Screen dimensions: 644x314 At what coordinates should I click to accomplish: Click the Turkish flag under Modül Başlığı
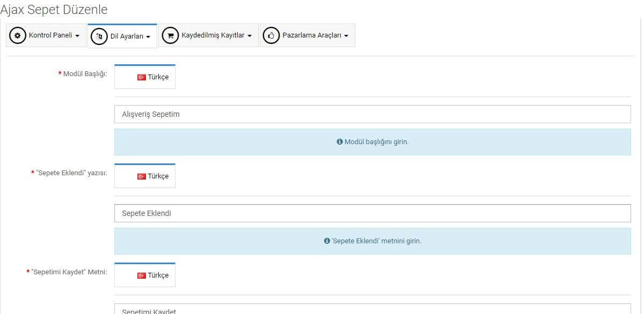tap(142, 77)
